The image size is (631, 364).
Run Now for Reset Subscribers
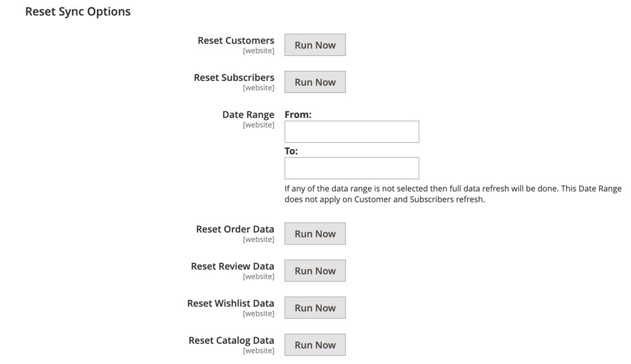pos(315,82)
